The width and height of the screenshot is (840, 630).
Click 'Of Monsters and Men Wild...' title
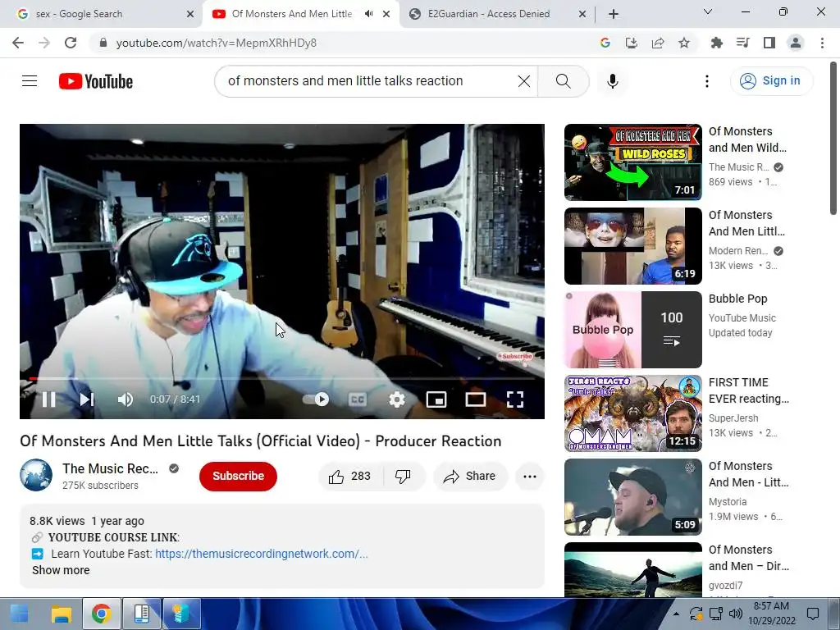coord(747,139)
